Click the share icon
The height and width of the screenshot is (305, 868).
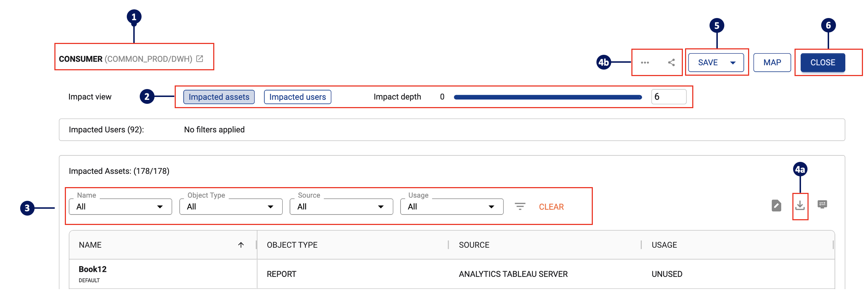point(671,63)
